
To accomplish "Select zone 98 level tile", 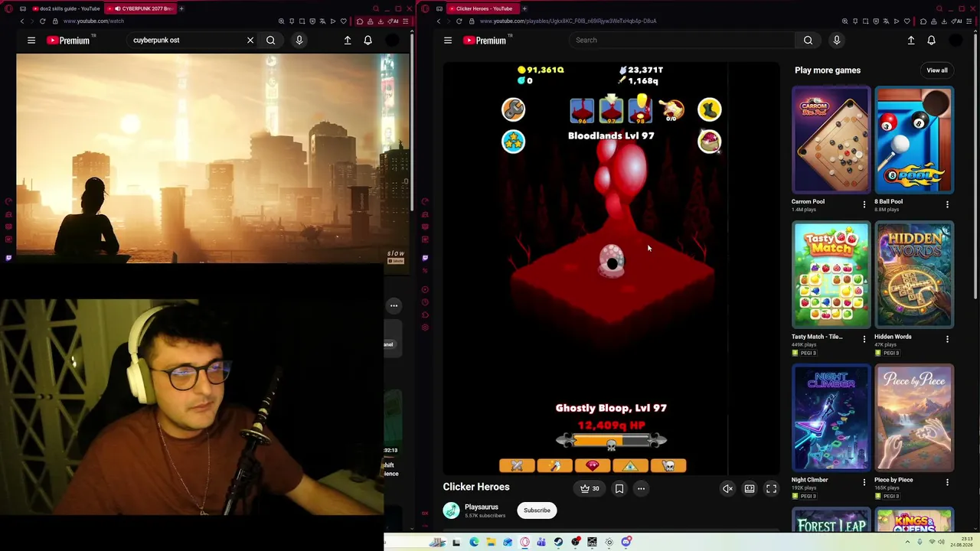I will point(640,110).
